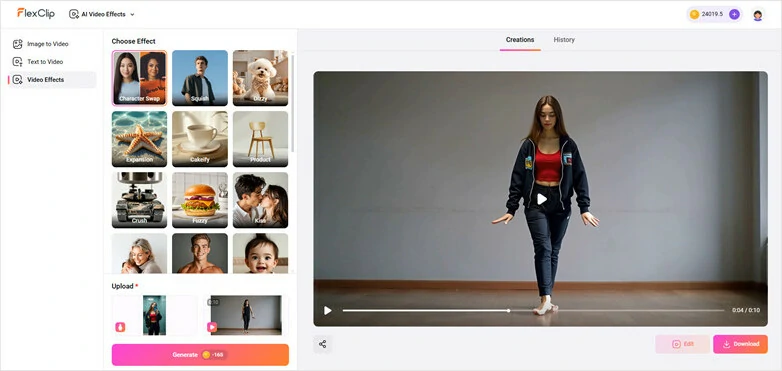
Task: Select the uploaded character image
Action: click(x=155, y=315)
